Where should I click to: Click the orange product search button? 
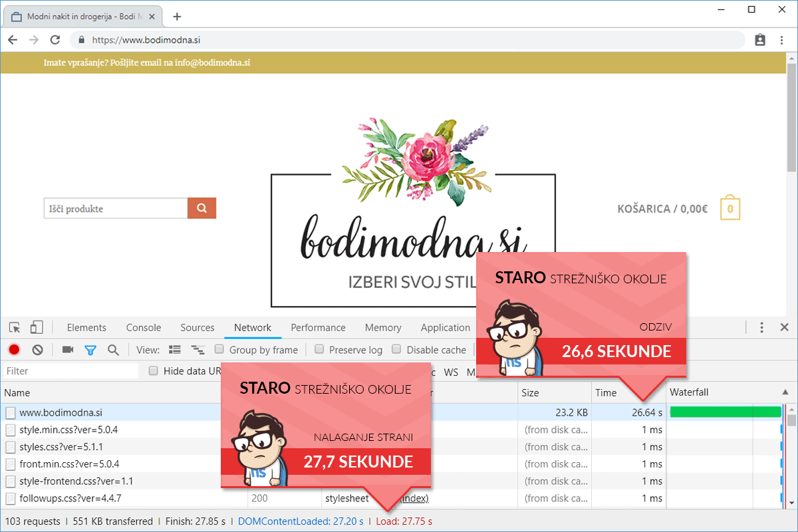tap(201, 208)
